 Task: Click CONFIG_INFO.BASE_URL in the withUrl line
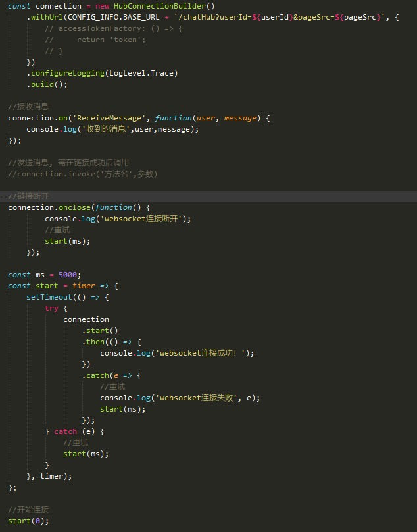pos(114,17)
